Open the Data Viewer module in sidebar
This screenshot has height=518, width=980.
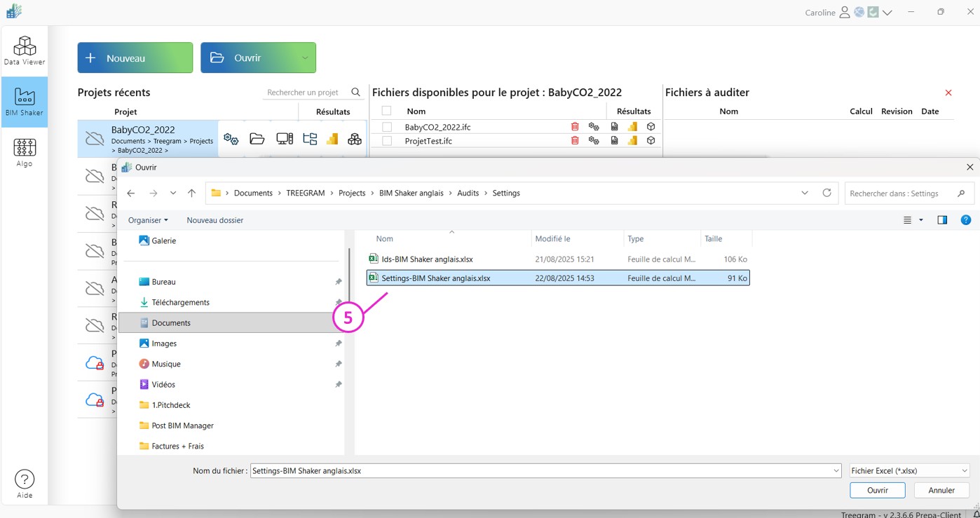point(25,50)
